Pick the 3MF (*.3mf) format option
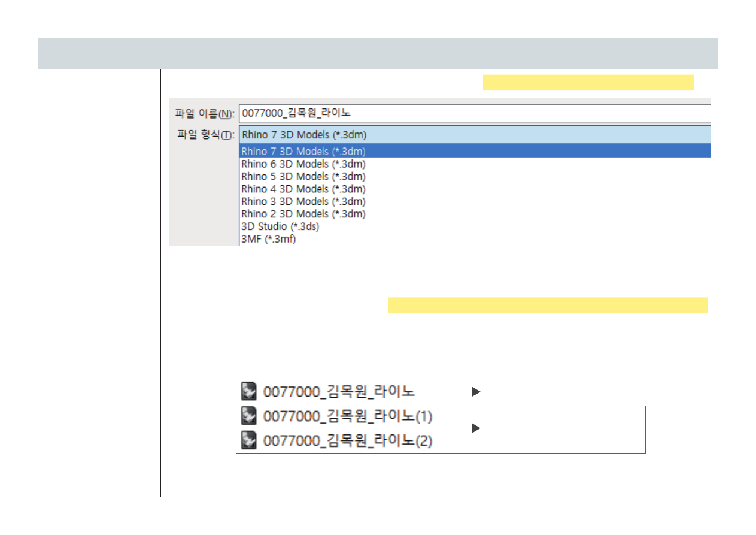 [x=268, y=239]
